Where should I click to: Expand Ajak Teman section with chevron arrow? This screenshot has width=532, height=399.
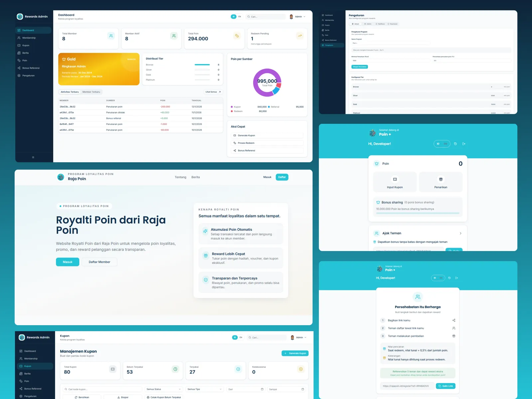click(x=460, y=233)
